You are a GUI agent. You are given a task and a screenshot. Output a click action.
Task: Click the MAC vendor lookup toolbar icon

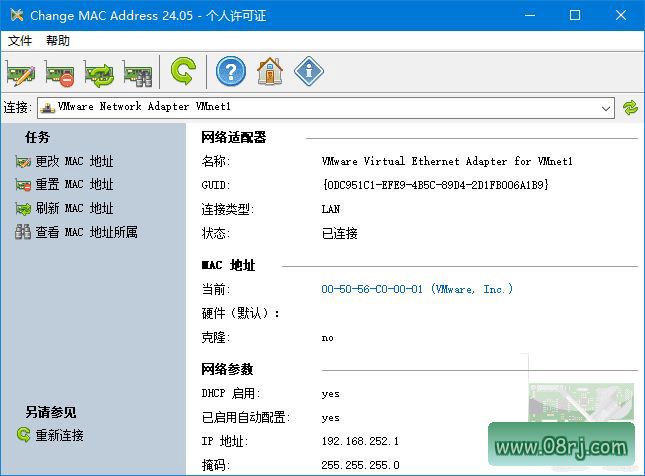tap(138, 73)
